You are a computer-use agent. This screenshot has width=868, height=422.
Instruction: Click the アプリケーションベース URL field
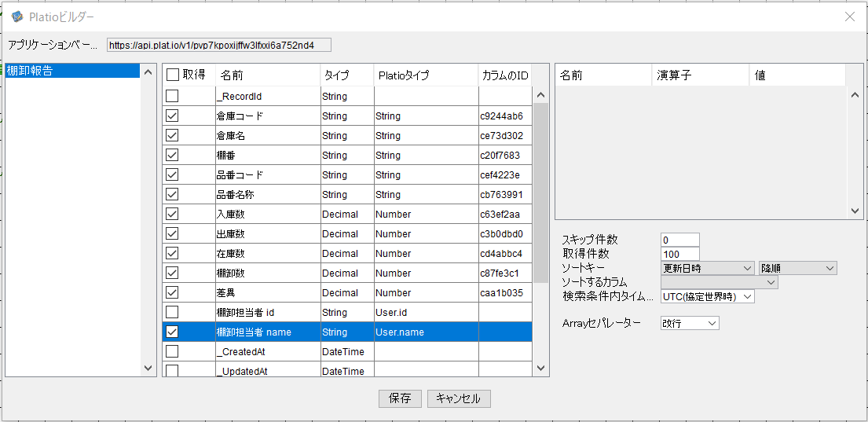tap(218, 46)
